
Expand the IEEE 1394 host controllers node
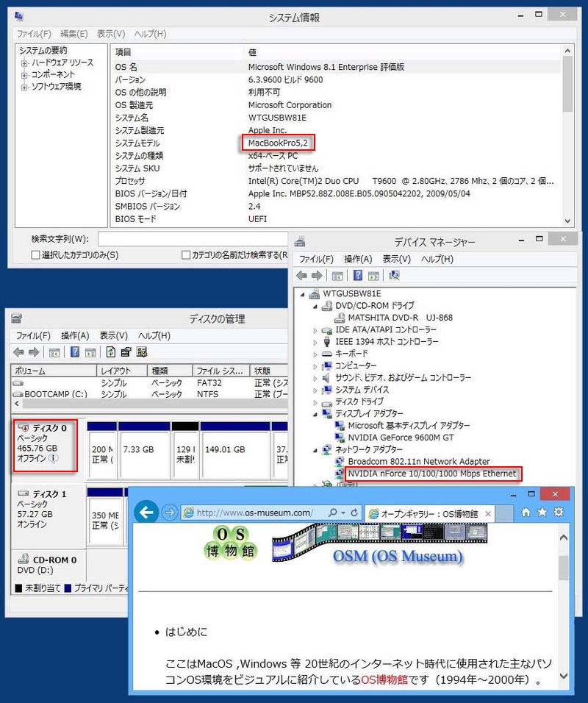[x=315, y=343]
